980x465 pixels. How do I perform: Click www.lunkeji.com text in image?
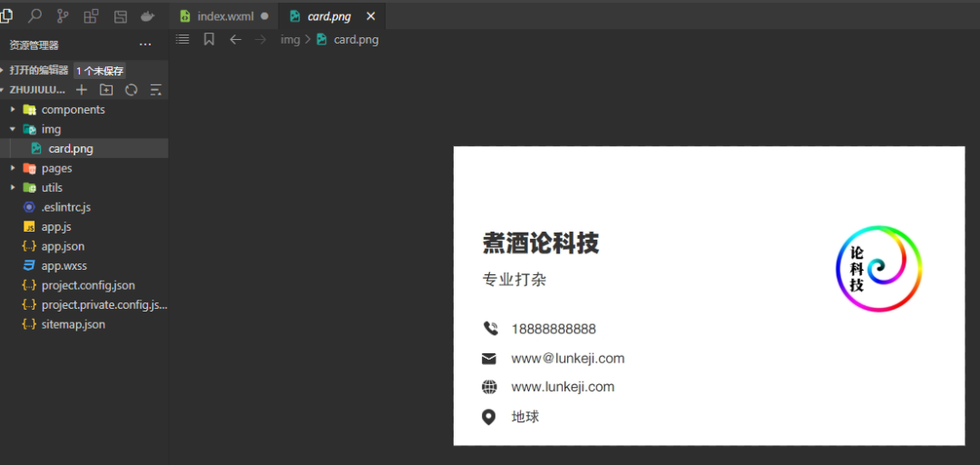pyautogui.click(x=563, y=387)
